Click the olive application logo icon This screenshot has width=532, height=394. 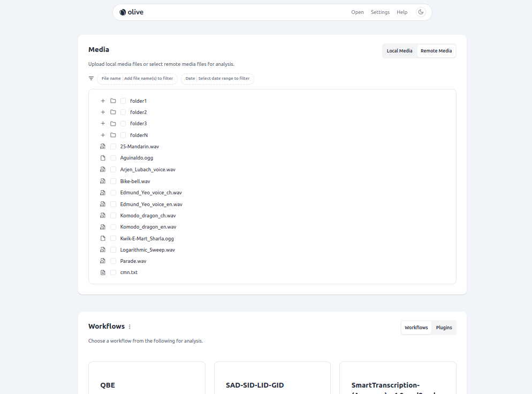coord(124,11)
